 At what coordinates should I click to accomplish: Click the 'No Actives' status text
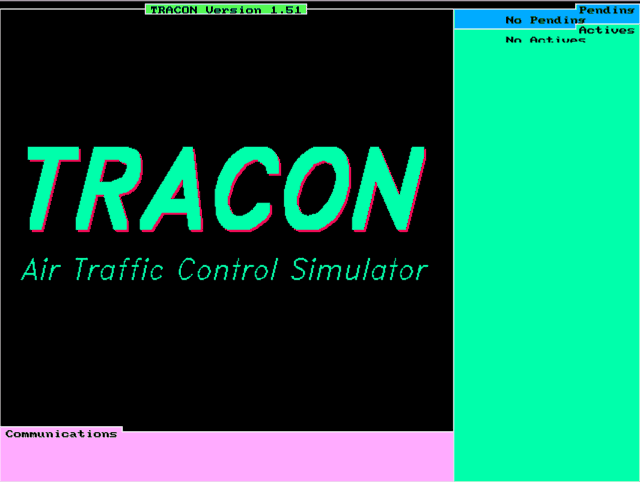coord(545,40)
